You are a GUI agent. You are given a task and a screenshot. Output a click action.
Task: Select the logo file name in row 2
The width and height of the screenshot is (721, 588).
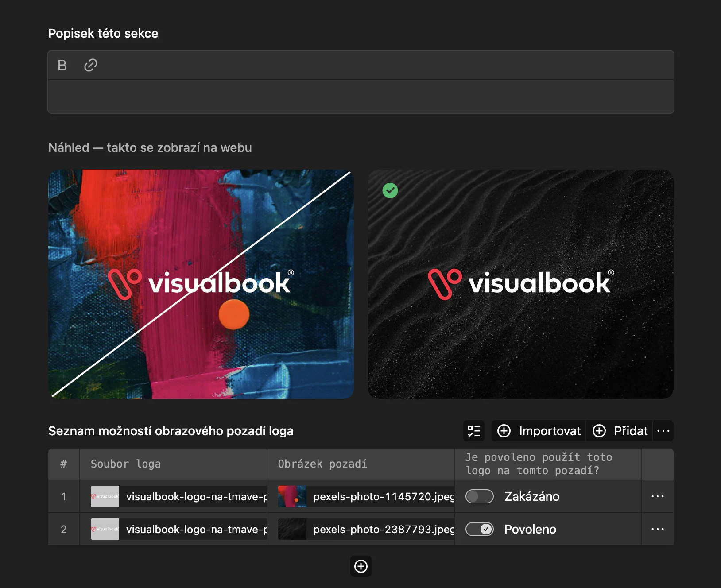click(x=196, y=529)
